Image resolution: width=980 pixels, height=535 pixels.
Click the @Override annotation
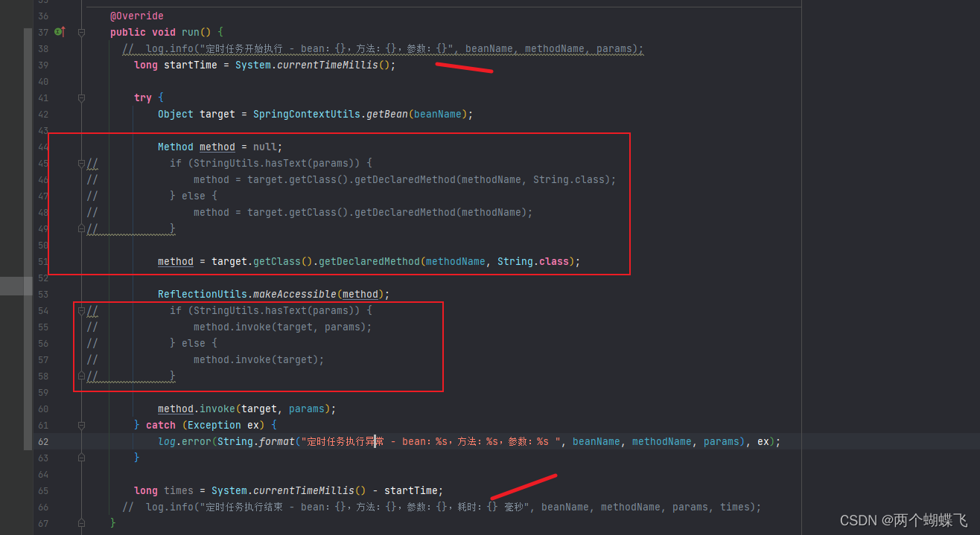[x=137, y=16]
